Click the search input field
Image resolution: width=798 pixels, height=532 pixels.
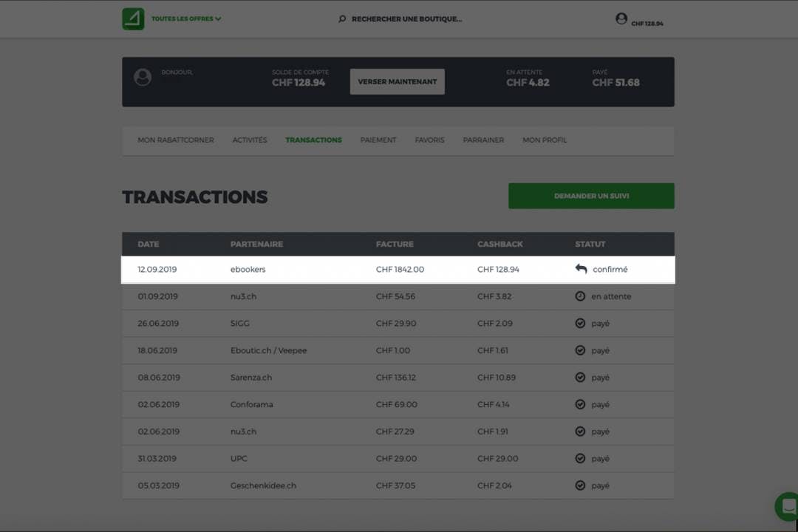406,19
